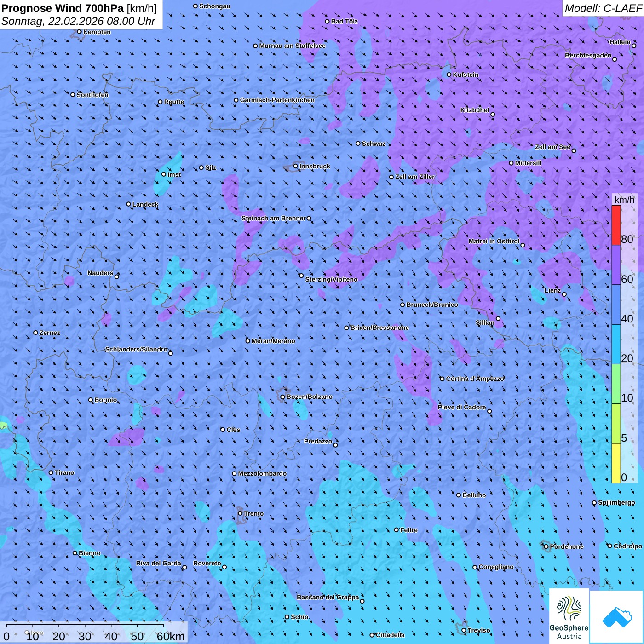Click the 'Reutte' map label
This screenshot has width=644, height=644.
click(174, 102)
